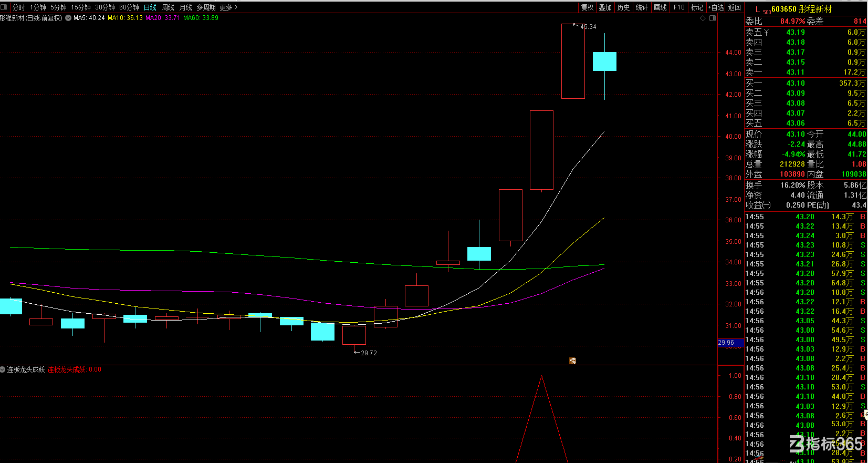Click the 外盘 value 103890
Screen dimensions: 868x463
[792, 174]
